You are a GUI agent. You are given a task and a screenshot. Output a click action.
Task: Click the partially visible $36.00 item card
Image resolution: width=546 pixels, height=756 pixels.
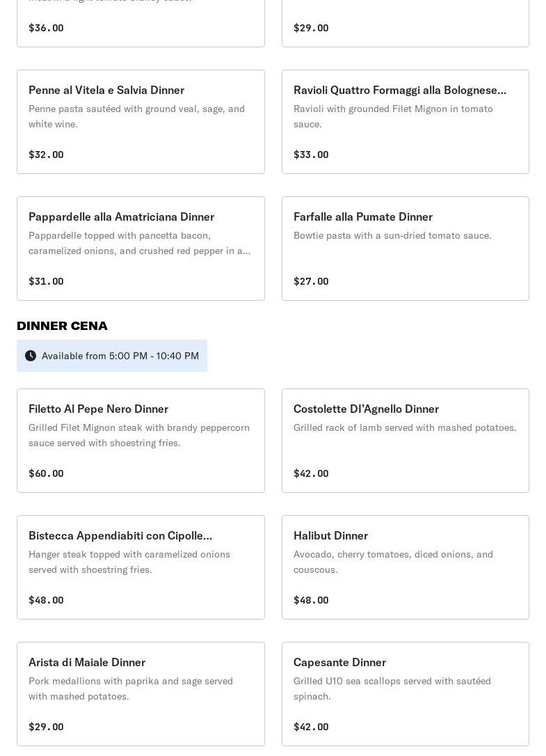pos(140,24)
